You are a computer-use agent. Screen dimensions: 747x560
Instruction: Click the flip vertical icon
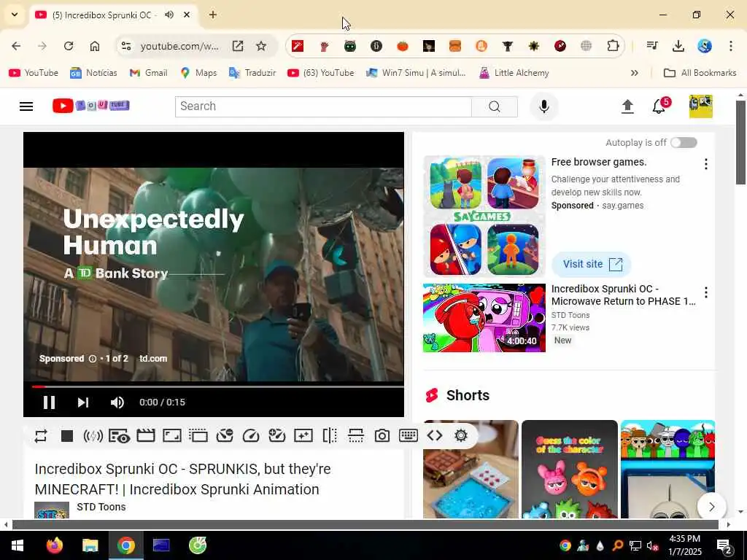(x=356, y=436)
